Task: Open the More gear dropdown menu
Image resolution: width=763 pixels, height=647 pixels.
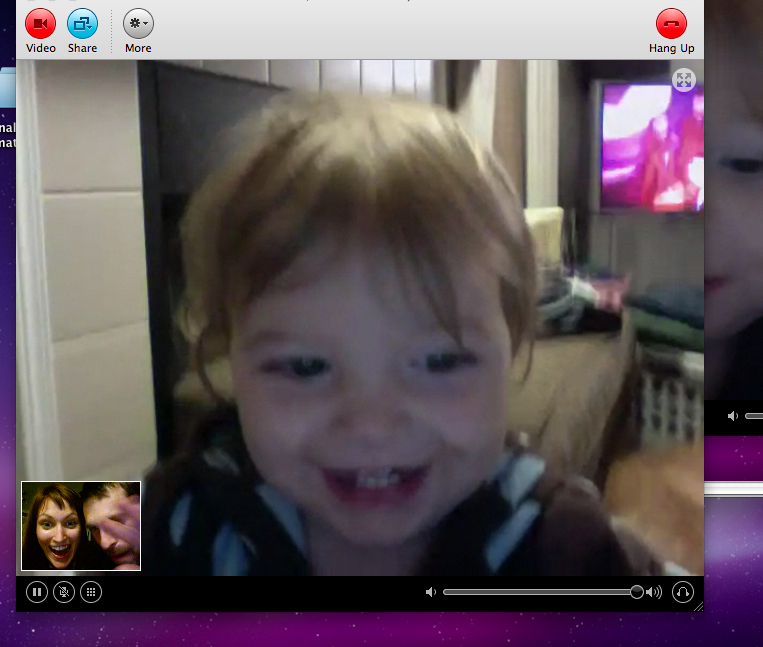Action: 138,23
